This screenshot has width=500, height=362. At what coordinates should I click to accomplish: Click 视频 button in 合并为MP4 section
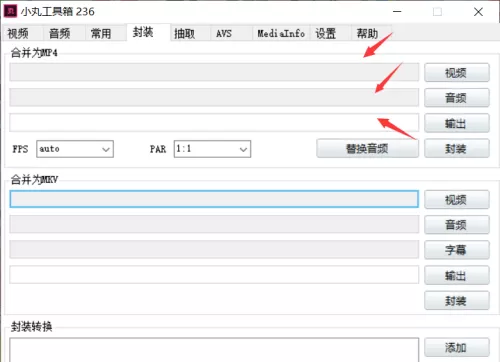click(457, 72)
